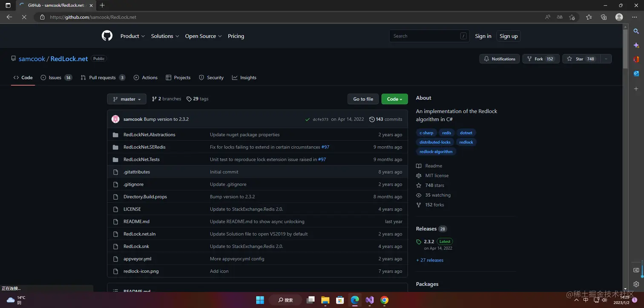Open Outlook icon in Edge sidebar

636,74
